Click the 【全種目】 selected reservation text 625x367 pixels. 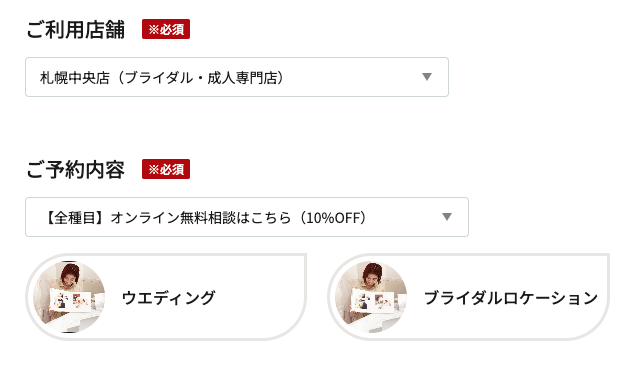74,218
